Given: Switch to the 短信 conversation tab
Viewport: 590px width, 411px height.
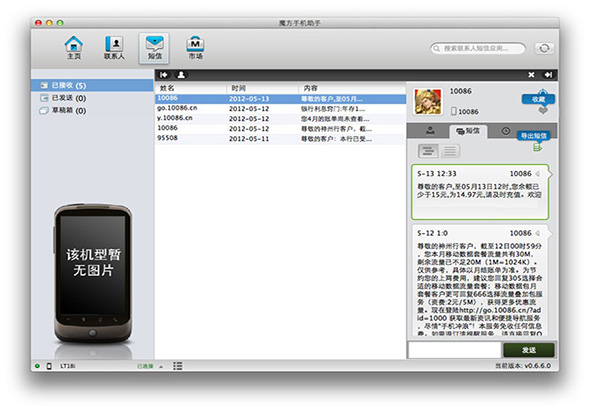Looking at the screenshot, I should (x=468, y=131).
